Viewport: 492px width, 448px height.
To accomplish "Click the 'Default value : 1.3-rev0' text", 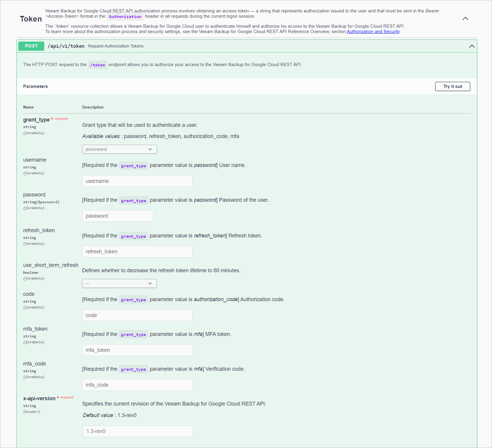I will (x=110, y=415).
